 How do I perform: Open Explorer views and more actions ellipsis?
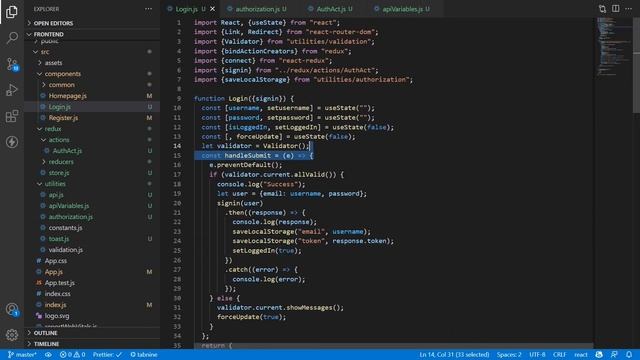148,9
